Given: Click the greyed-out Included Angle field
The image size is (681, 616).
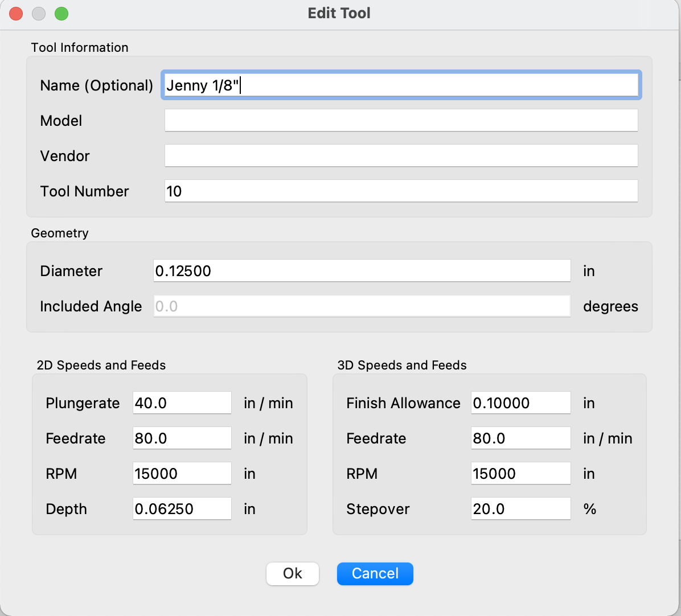Looking at the screenshot, I should 362,306.
